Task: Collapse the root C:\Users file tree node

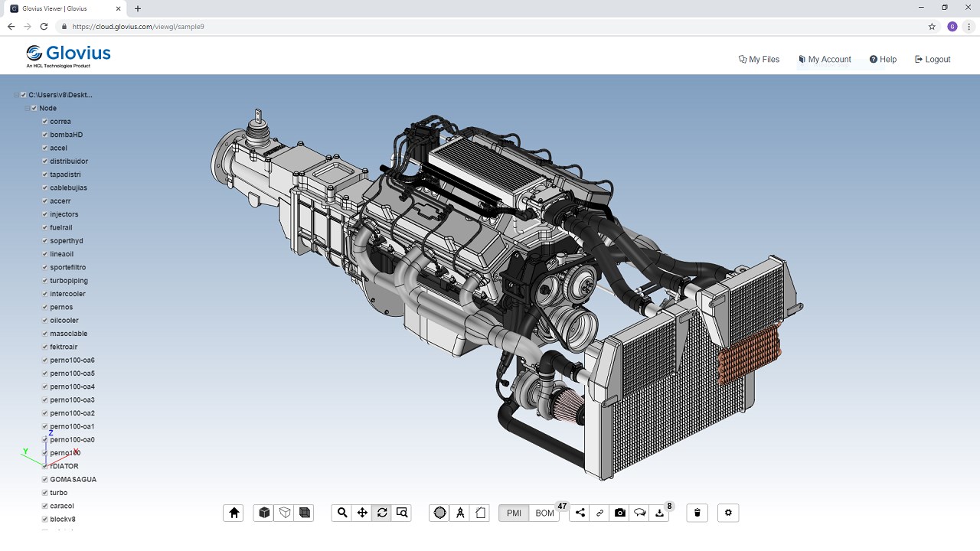Action: (x=17, y=95)
